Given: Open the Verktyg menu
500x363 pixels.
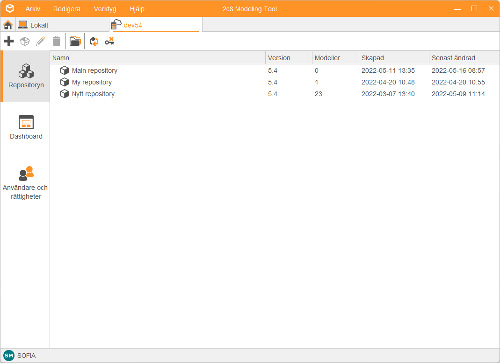Looking at the screenshot, I should [105, 9].
